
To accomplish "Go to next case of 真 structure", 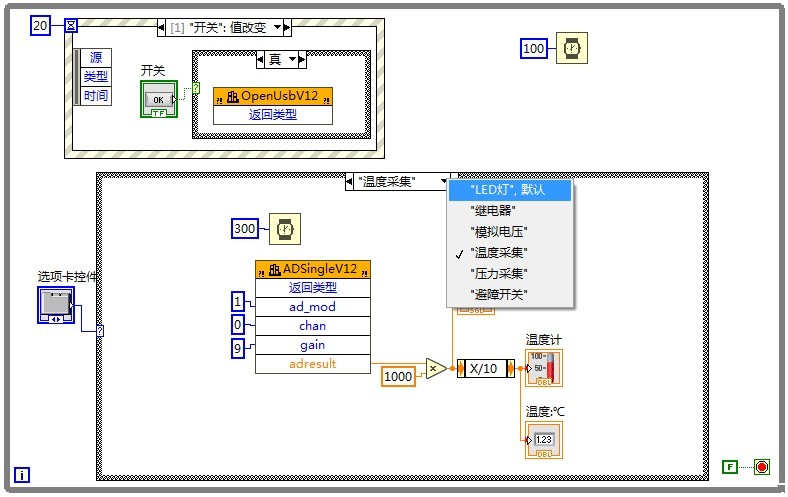I will pyautogui.click(x=302, y=60).
